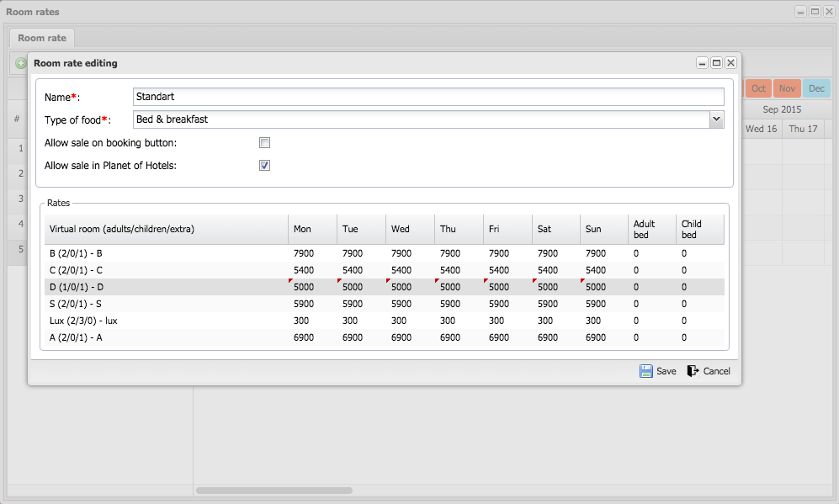Viewport: 839px width, 504px height.
Task: Click Thu rate 5900 for room S
Action: pos(450,304)
